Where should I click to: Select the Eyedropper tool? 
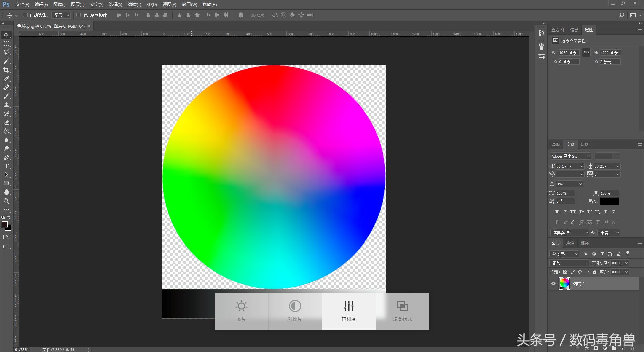coord(6,79)
